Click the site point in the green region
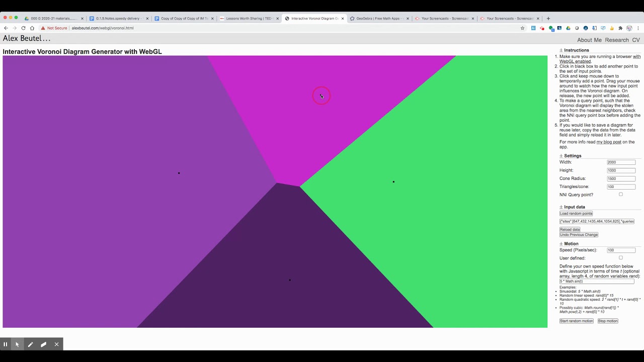Image resolution: width=644 pixels, height=362 pixels. (393, 182)
